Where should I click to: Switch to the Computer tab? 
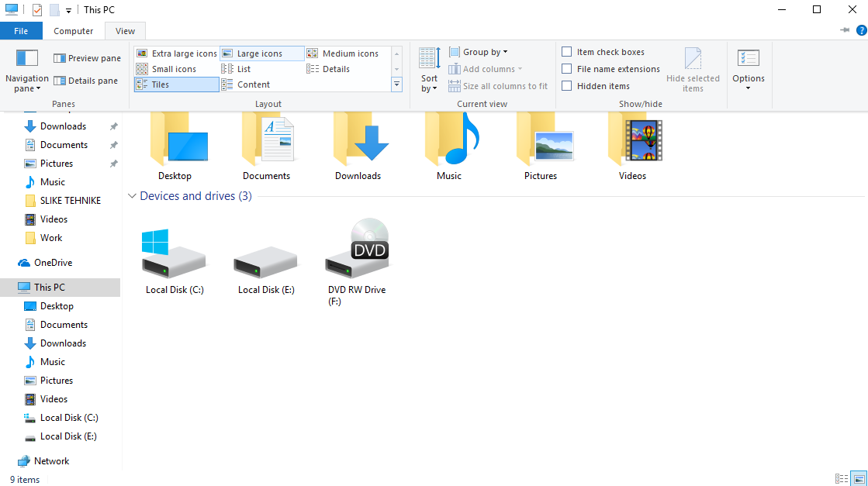73,31
